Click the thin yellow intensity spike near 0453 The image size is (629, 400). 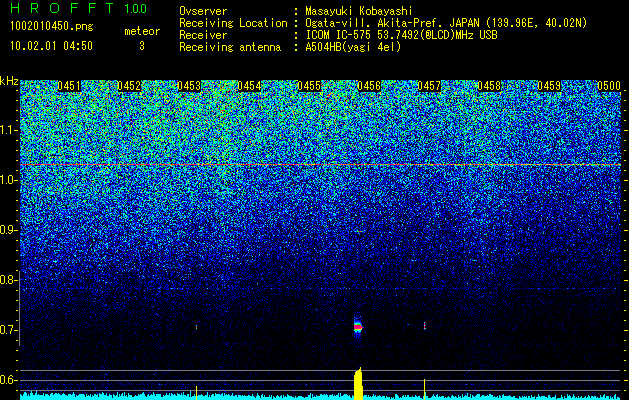196,393
